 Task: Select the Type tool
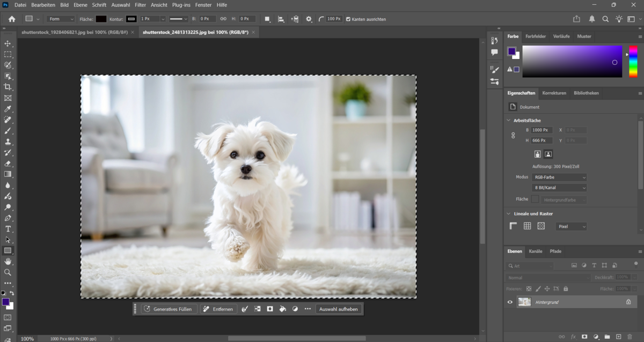8,229
